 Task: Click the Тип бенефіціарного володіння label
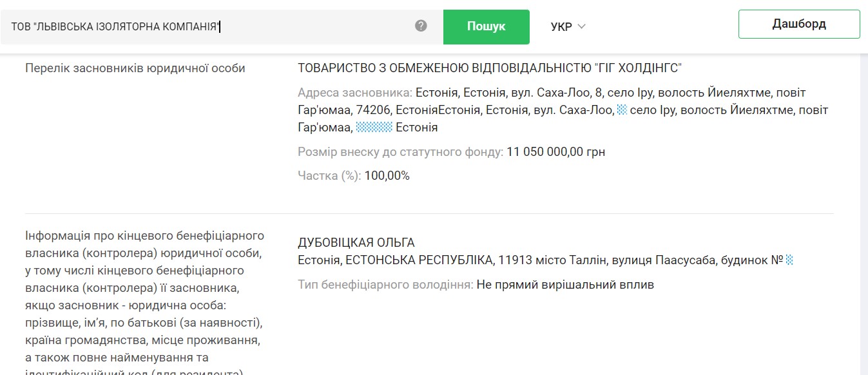385,284
